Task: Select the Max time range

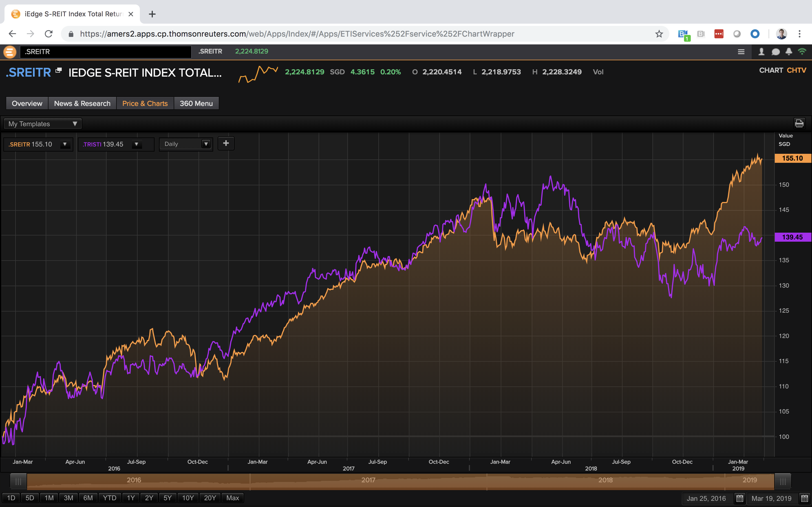Action: tap(233, 498)
